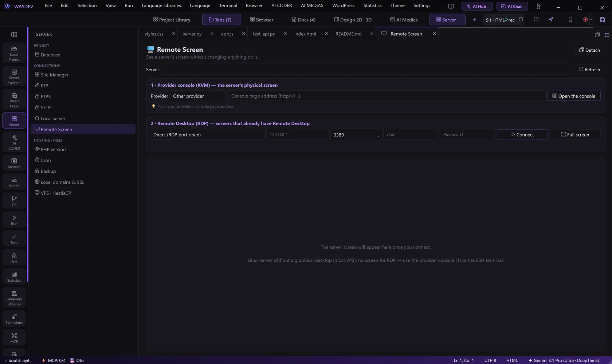
Task: Toggle the side panel layout icon near AI Hub
Action: click(x=451, y=6)
